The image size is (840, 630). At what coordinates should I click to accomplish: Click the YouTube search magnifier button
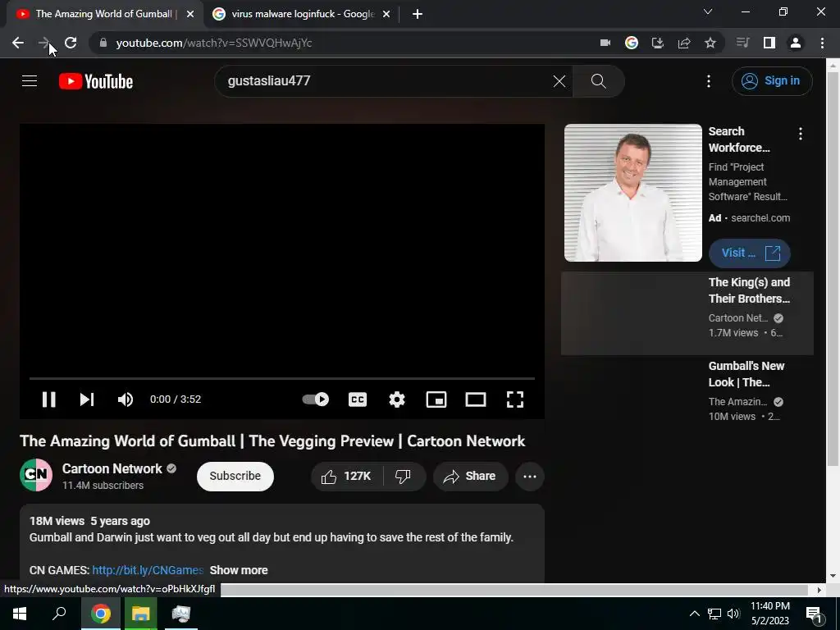598,81
